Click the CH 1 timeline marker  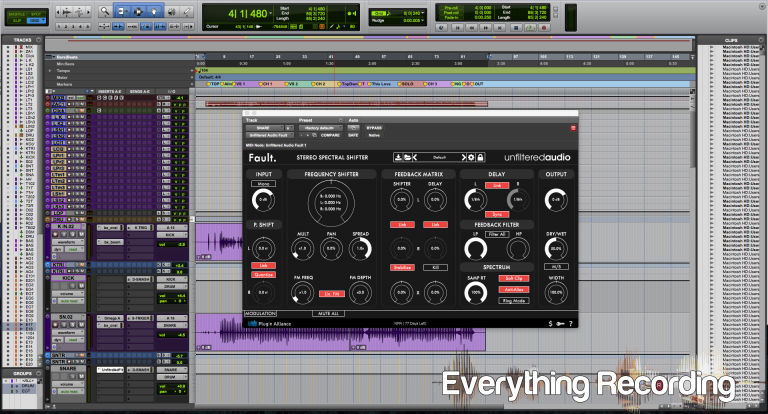[x=266, y=84]
